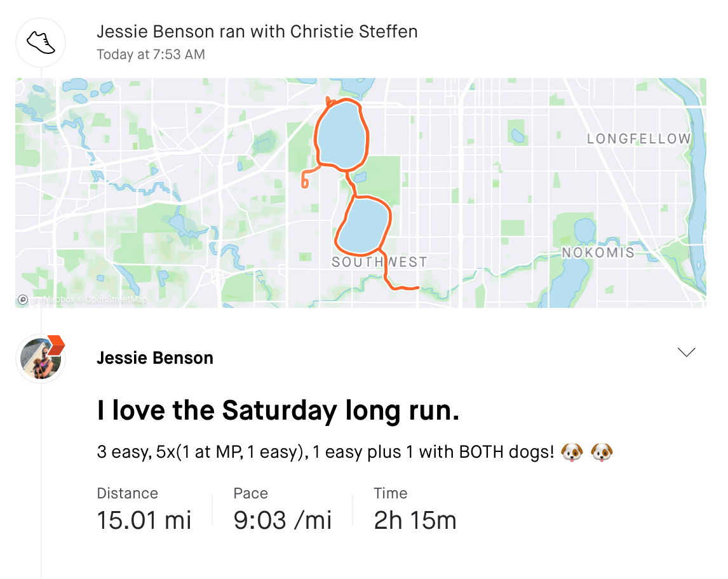
Task: Click the first dog emoji in description
Action: pos(572,453)
